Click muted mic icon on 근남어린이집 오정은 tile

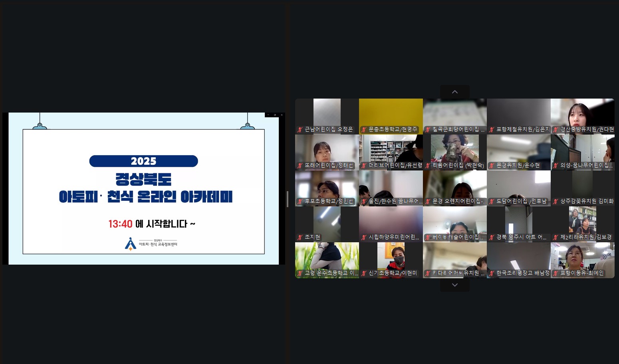pyautogui.click(x=300, y=129)
